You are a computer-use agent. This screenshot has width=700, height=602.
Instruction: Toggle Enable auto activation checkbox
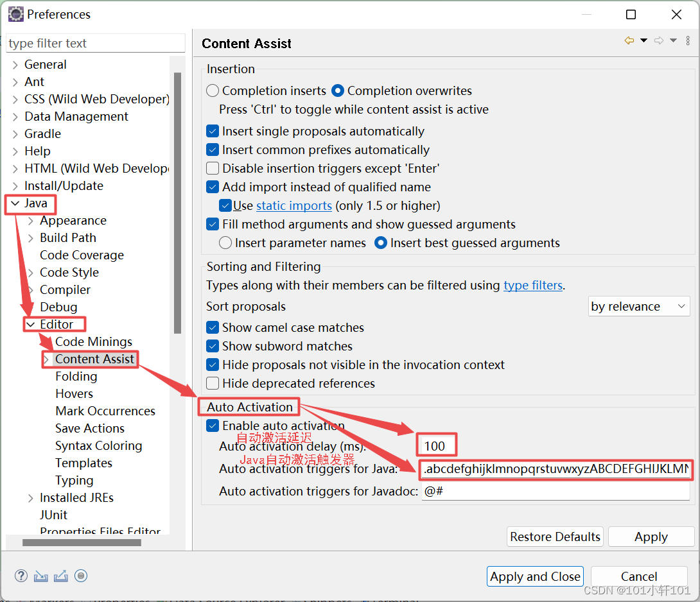tap(213, 426)
